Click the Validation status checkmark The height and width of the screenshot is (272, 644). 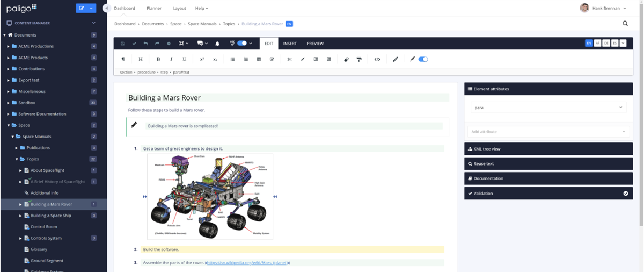[x=625, y=194]
